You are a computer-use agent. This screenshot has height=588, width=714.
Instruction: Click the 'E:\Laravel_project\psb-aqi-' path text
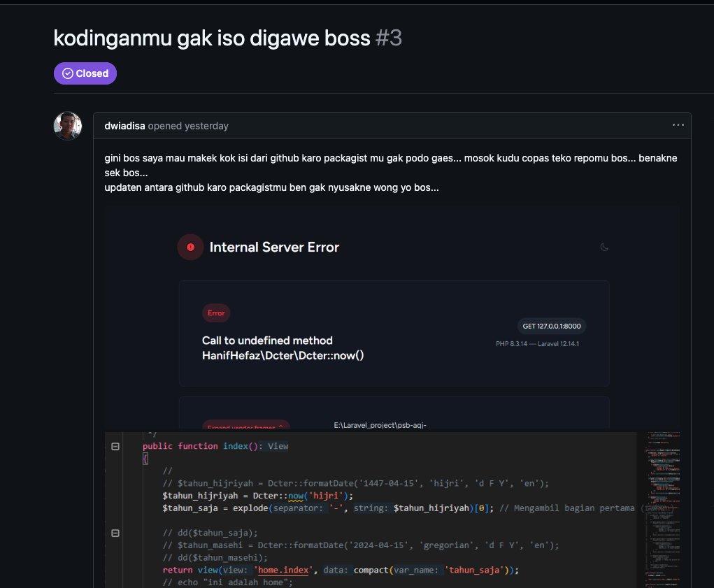(x=380, y=425)
